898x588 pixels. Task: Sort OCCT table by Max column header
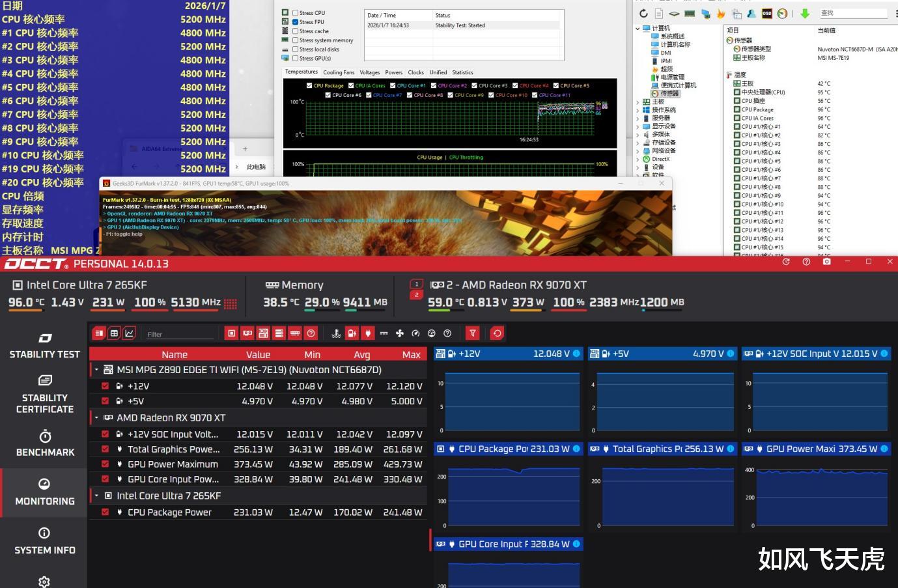click(412, 354)
